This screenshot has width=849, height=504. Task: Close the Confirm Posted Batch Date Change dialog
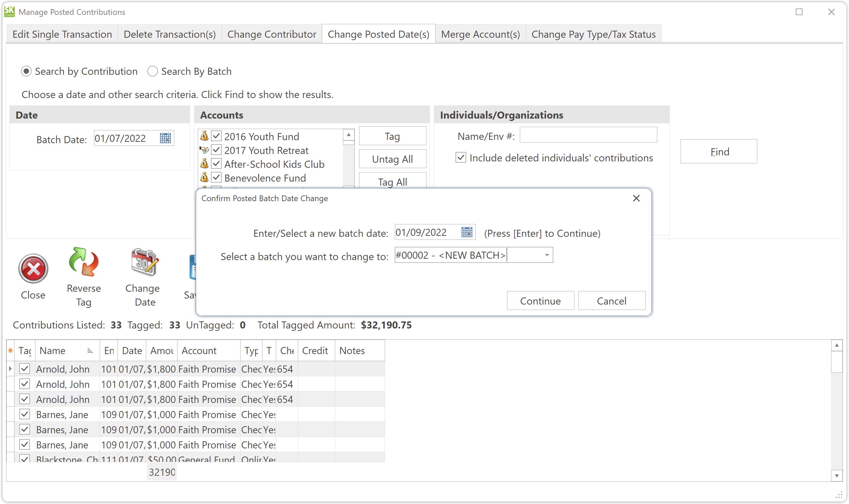636,198
